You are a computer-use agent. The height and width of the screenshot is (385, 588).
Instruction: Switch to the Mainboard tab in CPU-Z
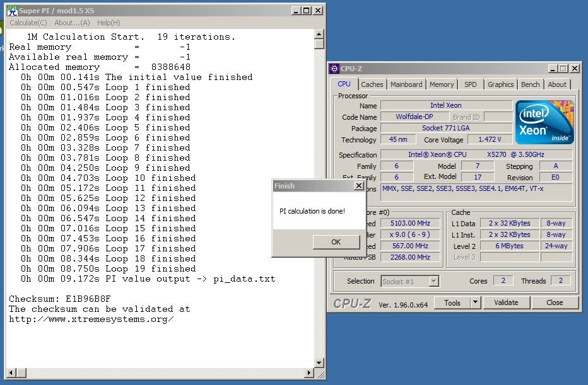tap(406, 84)
